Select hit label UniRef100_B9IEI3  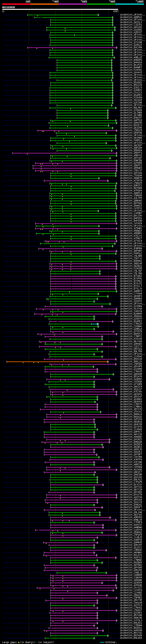[131, 125]
